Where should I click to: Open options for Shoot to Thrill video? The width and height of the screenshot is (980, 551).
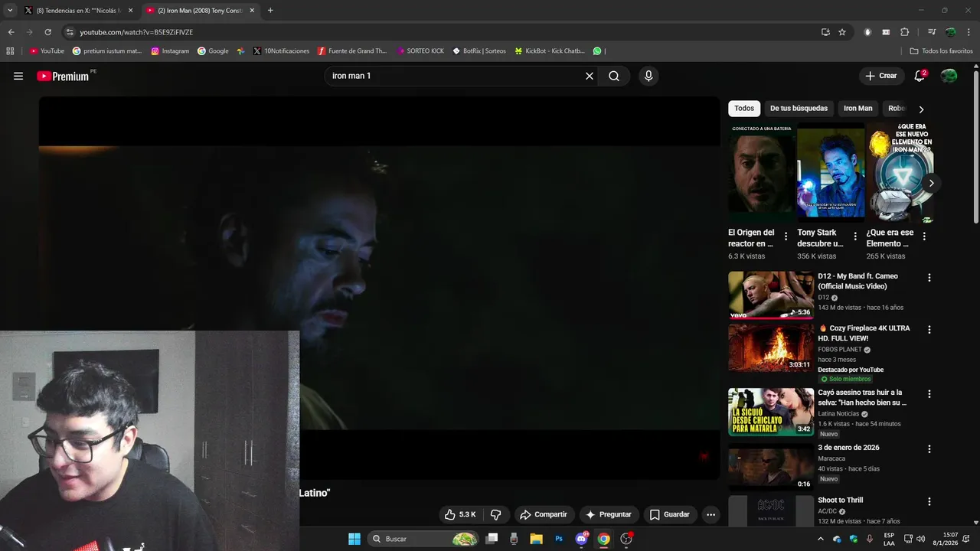[929, 502]
